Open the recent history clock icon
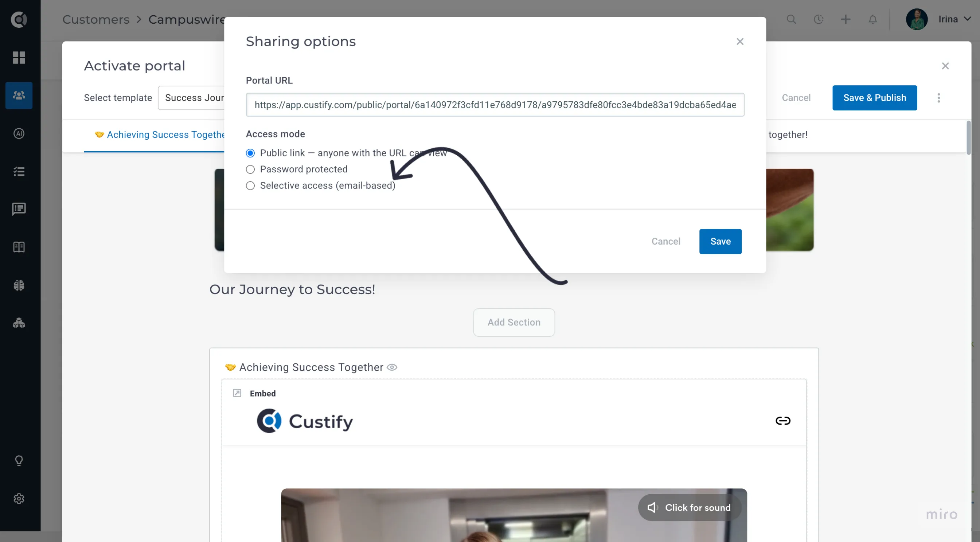 click(818, 19)
